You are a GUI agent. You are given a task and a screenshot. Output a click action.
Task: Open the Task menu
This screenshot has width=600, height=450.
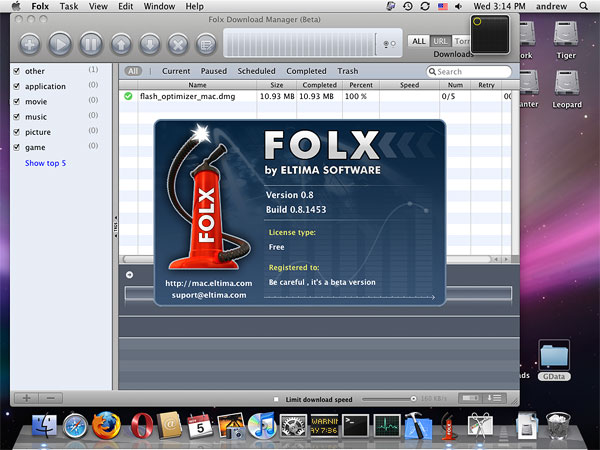69,6
